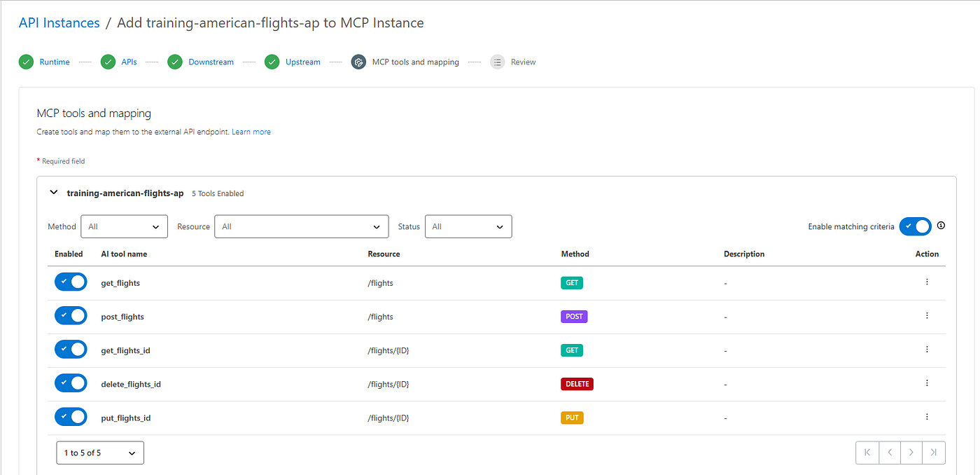Go to the Review step

523,62
